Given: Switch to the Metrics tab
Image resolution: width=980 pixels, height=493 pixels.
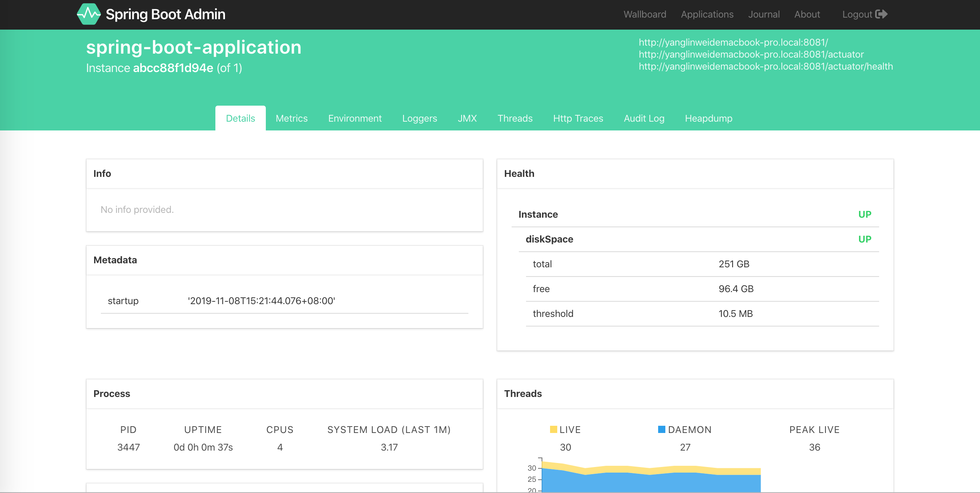Looking at the screenshot, I should click(291, 118).
